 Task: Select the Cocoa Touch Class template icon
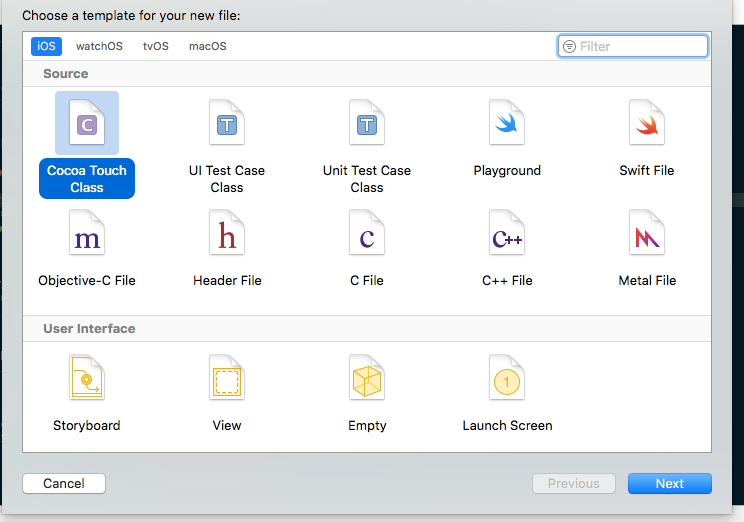tap(87, 122)
